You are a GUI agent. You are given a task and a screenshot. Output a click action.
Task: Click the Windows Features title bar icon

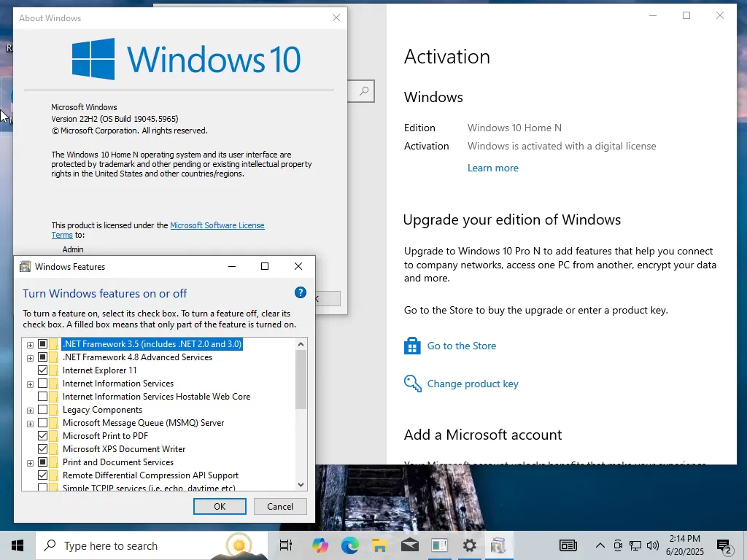(25, 267)
